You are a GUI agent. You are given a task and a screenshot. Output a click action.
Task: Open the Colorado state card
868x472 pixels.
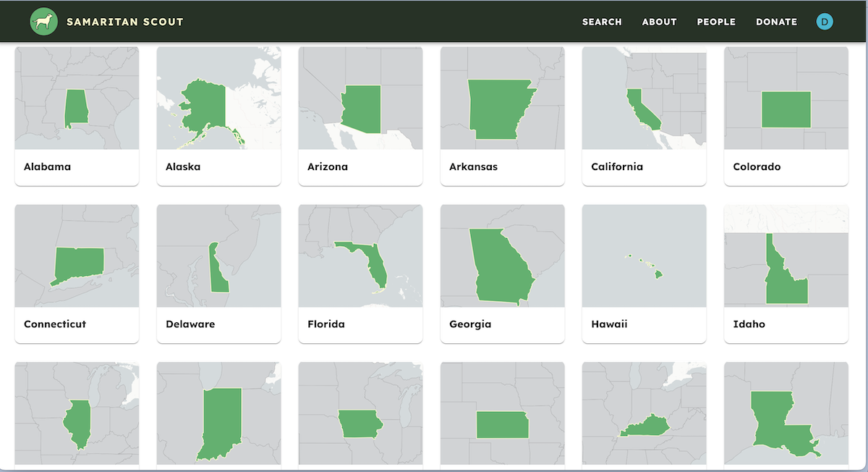[786, 116]
